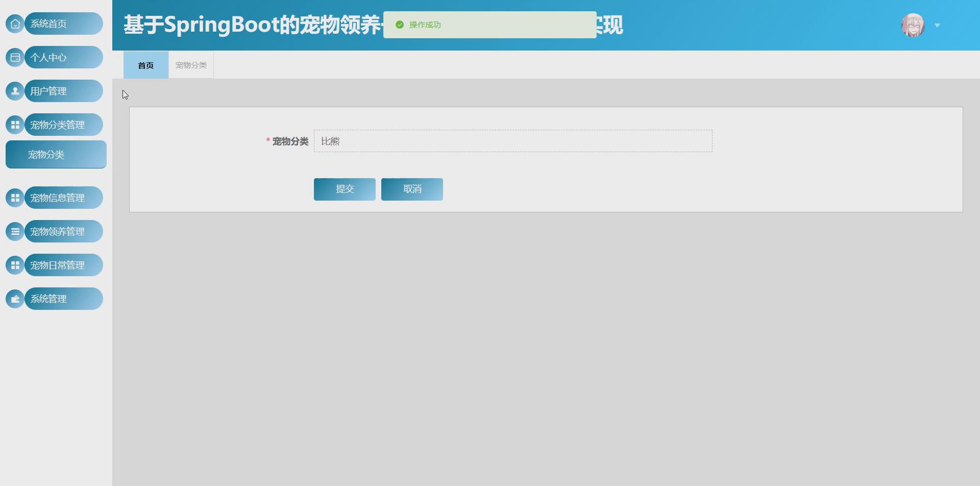Image resolution: width=980 pixels, height=486 pixels.
Task: Click the dropdown arrow beside the avatar
Action: [937, 25]
